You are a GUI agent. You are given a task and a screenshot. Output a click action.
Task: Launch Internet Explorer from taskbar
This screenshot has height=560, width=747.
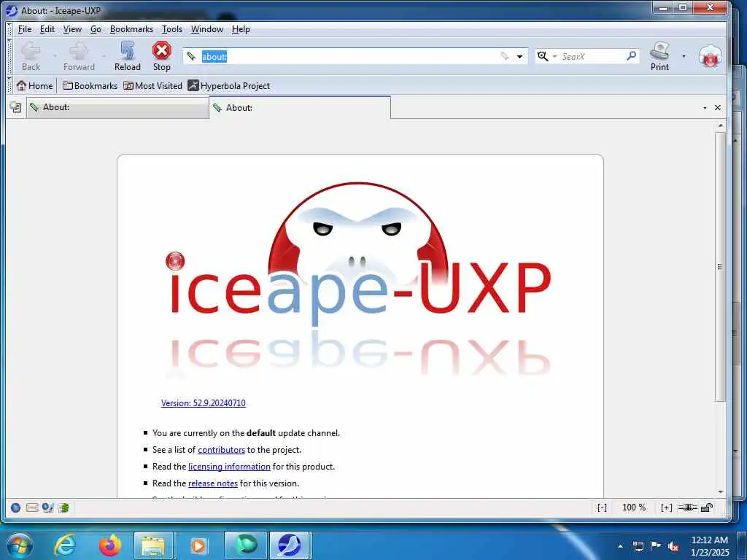[x=65, y=545]
